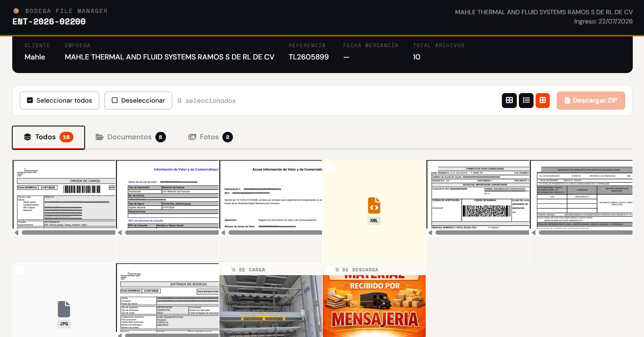
Task: Open the Documentos tab
Action: tap(131, 137)
